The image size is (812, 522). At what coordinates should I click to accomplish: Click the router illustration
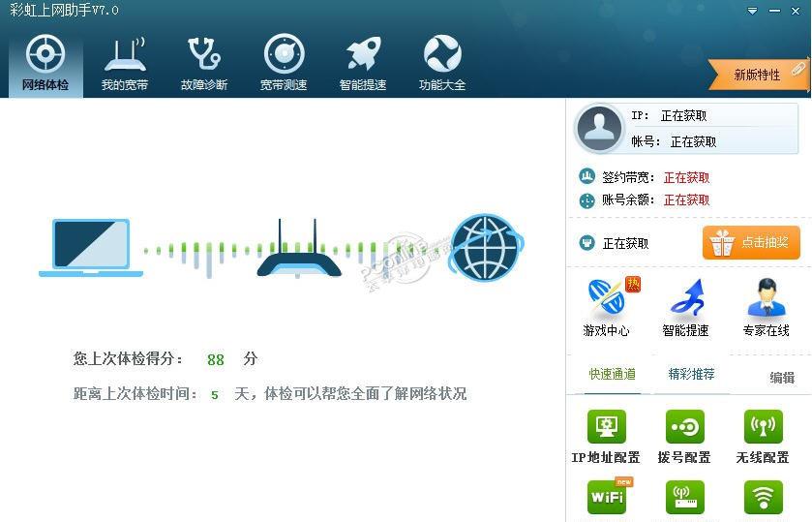tap(298, 248)
